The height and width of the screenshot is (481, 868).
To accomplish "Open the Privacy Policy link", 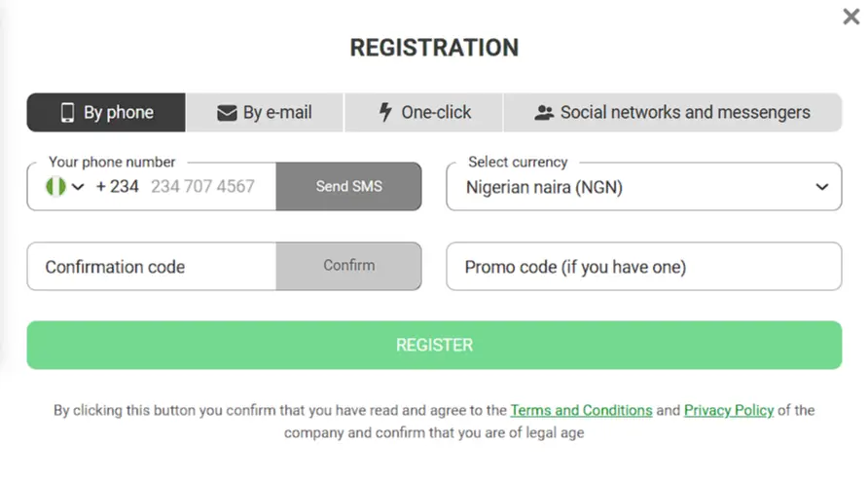I will 728,410.
